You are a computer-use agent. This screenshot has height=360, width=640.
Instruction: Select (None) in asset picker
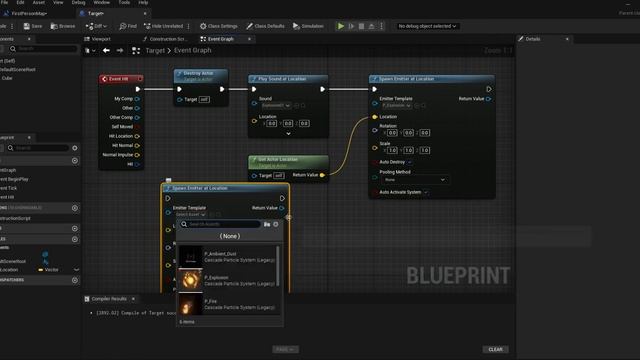coord(230,236)
